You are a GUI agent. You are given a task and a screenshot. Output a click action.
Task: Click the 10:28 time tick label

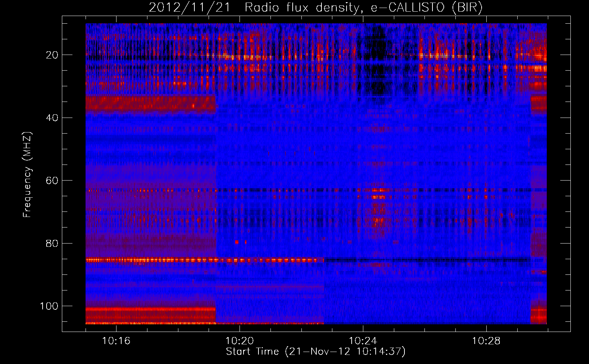click(486, 341)
